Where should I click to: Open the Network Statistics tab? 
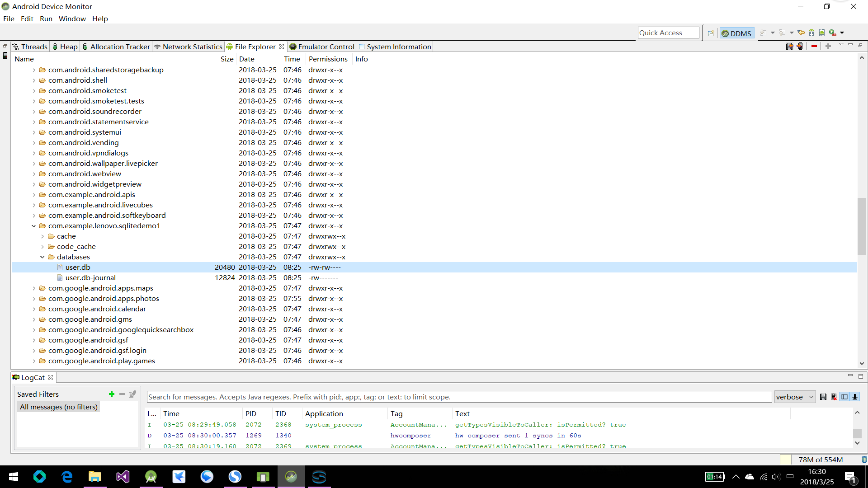click(x=189, y=47)
